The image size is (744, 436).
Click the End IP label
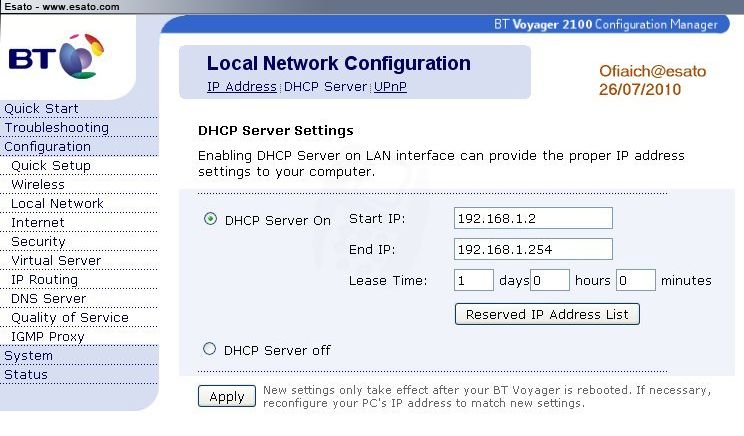[x=372, y=249]
